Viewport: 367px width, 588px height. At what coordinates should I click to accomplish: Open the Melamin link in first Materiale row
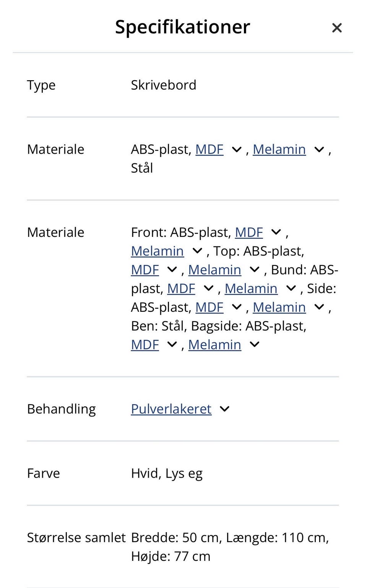(279, 149)
